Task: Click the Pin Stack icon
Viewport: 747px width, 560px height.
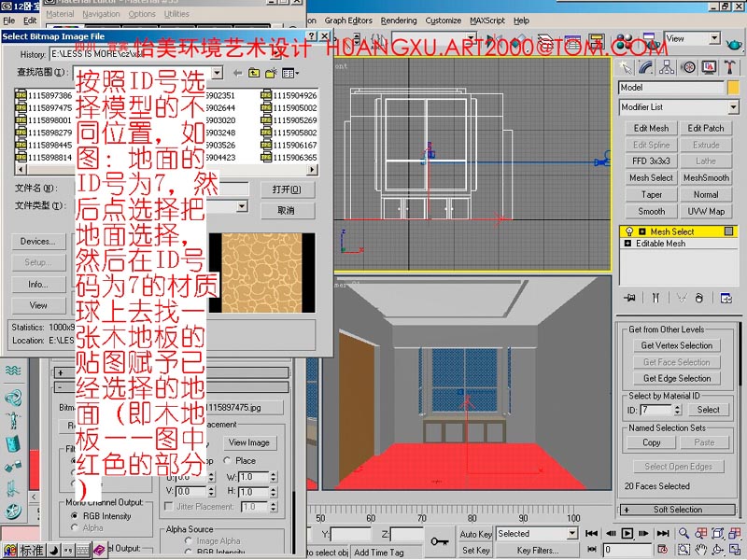Action: [629, 298]
